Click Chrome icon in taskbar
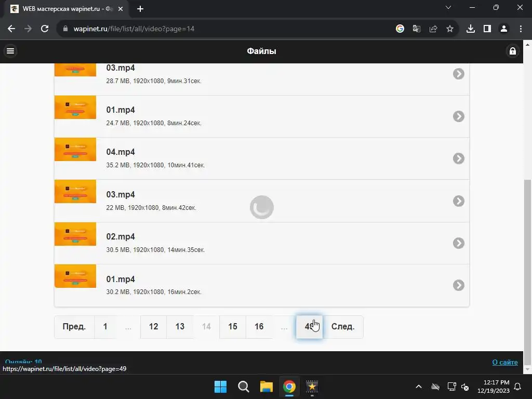The image size is (532, 399). (289, 387)
